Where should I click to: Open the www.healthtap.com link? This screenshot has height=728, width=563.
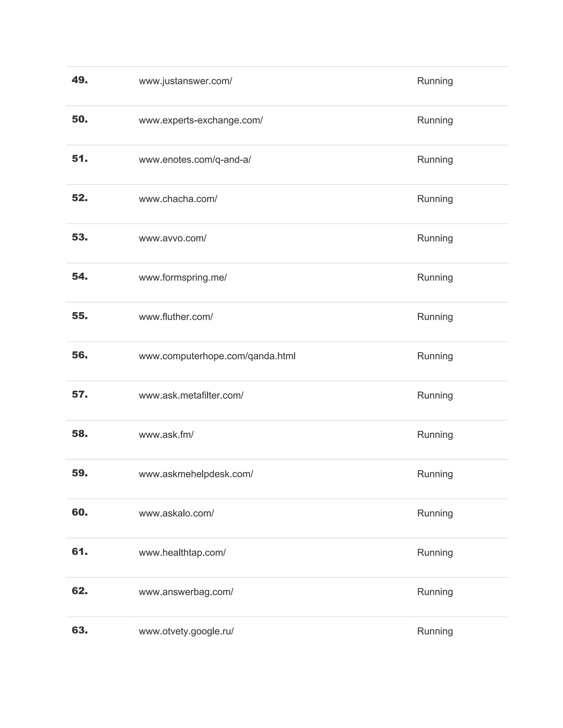(182, 553)
